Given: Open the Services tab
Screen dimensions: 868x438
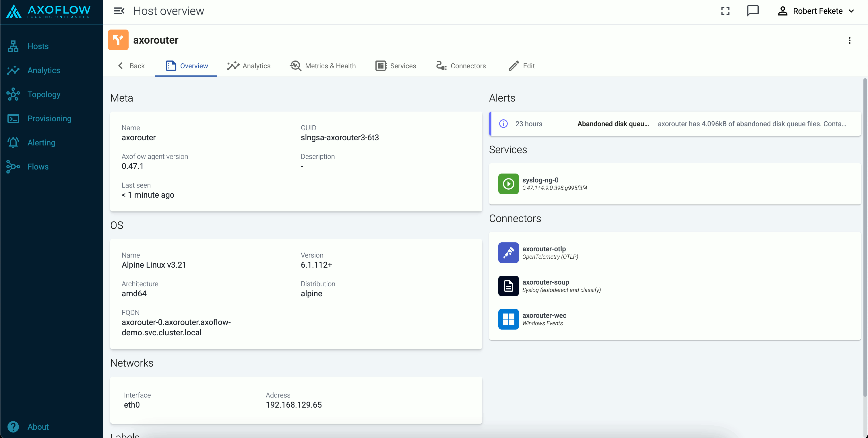Looking at the screenshot, I should (396, 66).
